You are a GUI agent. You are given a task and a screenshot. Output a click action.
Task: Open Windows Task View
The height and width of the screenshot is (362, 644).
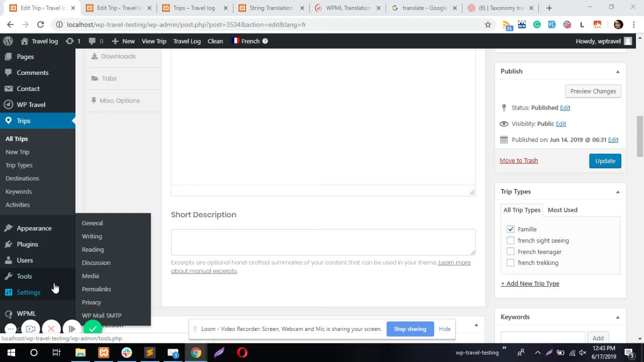(x=57, y=352)
